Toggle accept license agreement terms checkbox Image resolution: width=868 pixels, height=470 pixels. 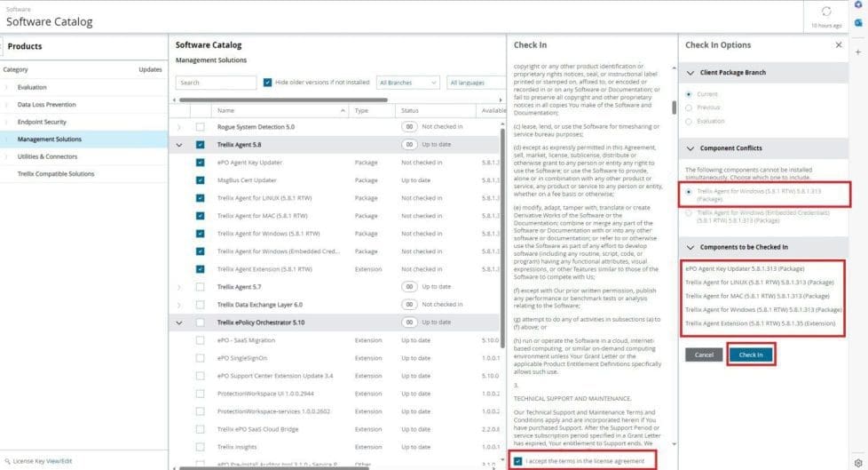click(x=518, y=460)
